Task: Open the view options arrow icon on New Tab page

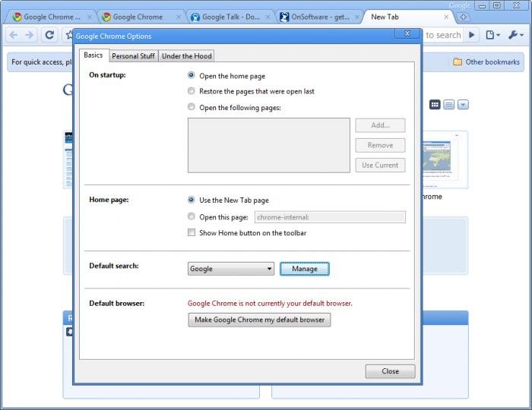Action: coord(463,104)
